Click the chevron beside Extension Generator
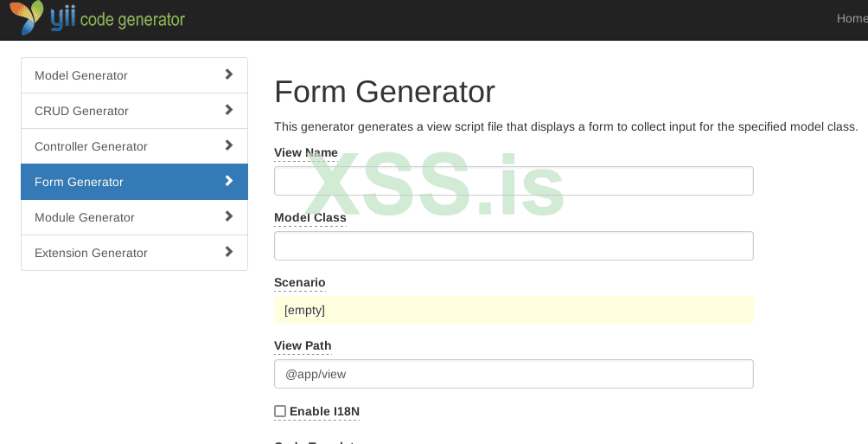The width and height of the screenshot is (868, 444). click(228, 252)
